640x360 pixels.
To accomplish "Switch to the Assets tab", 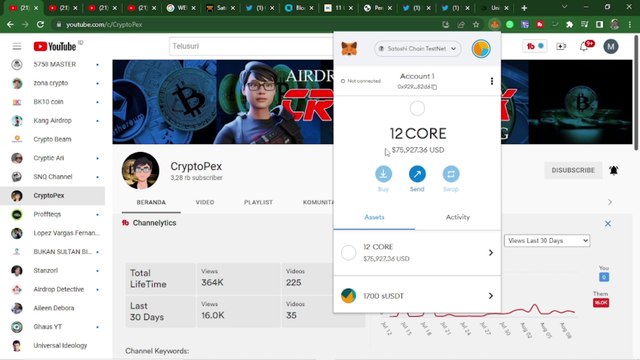I will tap(374, 217).
